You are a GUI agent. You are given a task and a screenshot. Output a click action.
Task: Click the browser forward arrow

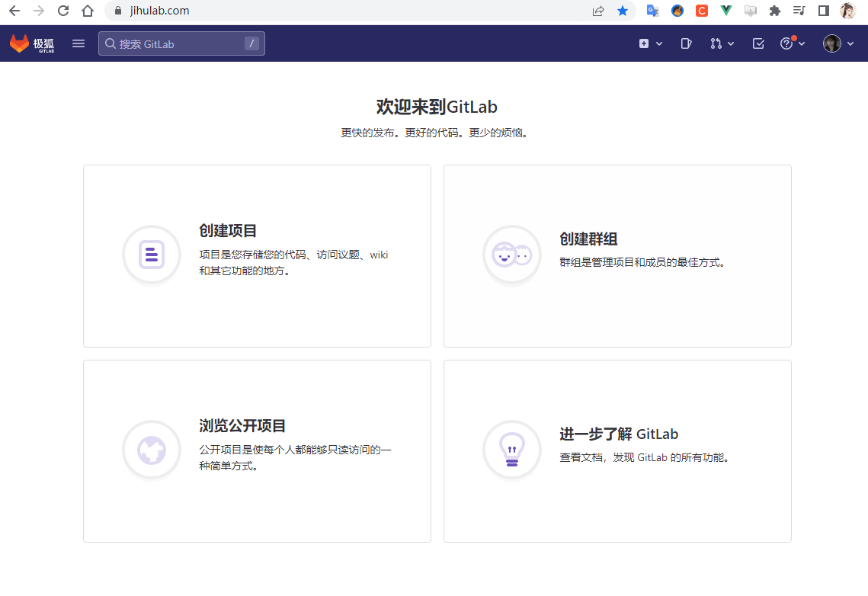(39, 11)
